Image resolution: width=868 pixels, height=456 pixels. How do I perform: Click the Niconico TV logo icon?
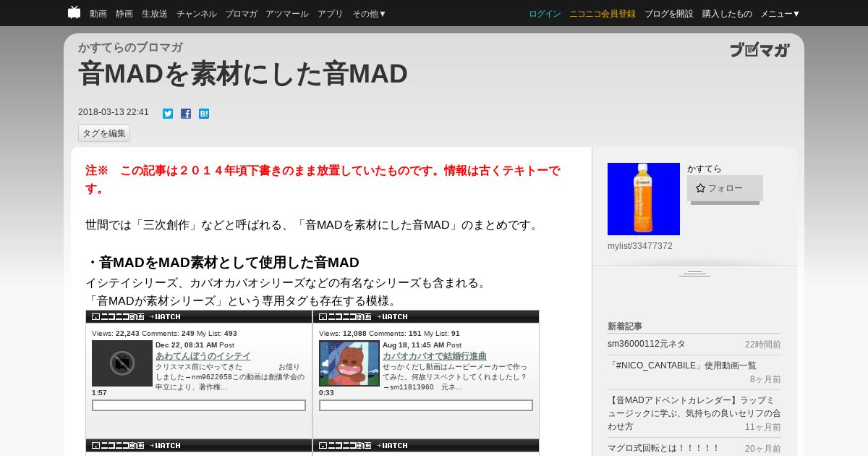(x=74, y=12)
